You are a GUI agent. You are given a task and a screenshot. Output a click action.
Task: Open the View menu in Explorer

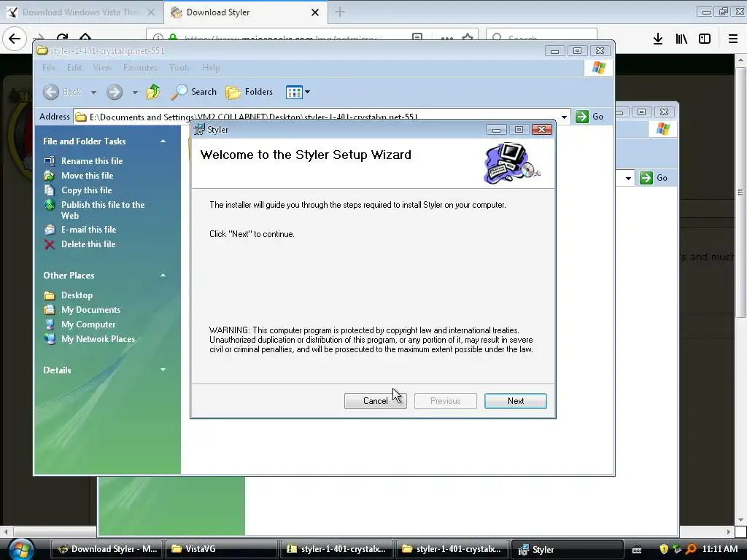point(102,68)
